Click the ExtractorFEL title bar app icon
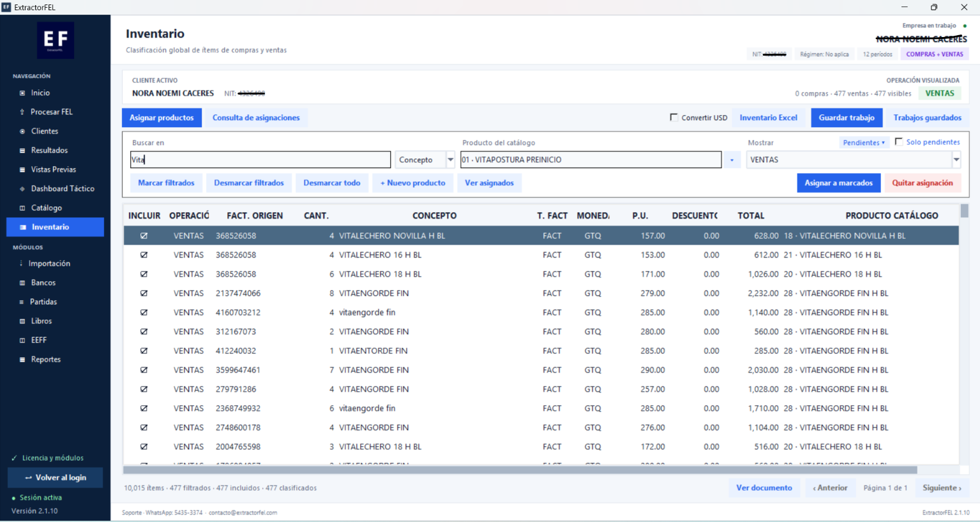Screen dimensions: 980x522 pyautogui.click(x=6, y=7)
